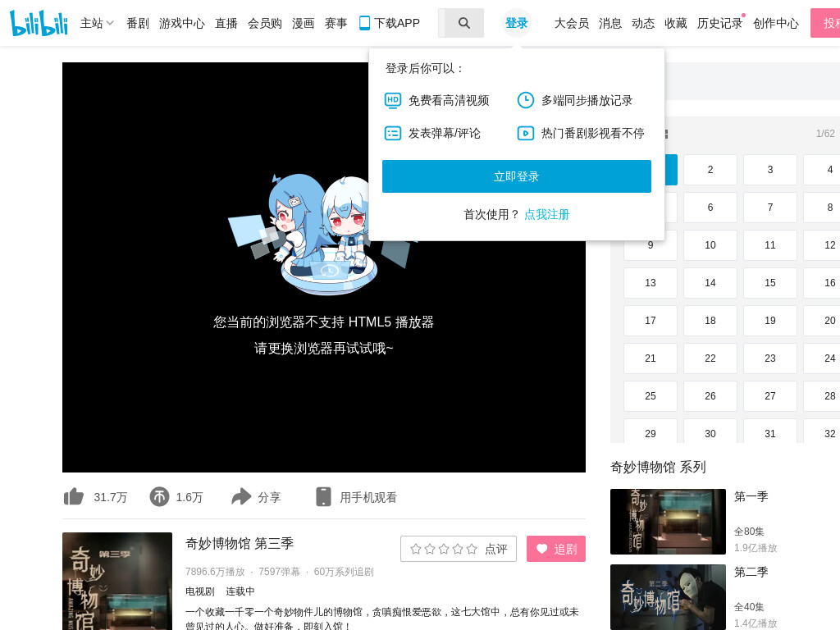Select episode 23
This screenshot has height=630, width=840.
770,358
